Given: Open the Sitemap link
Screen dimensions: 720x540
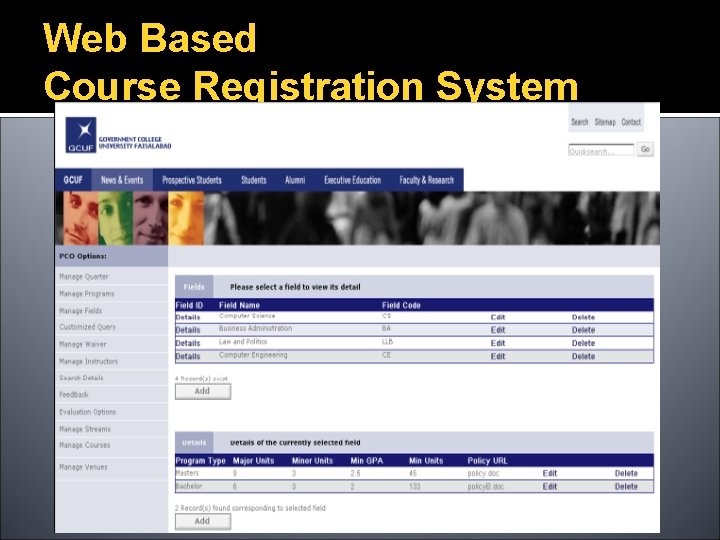Looking at the screenshot, I should [605, 122].
